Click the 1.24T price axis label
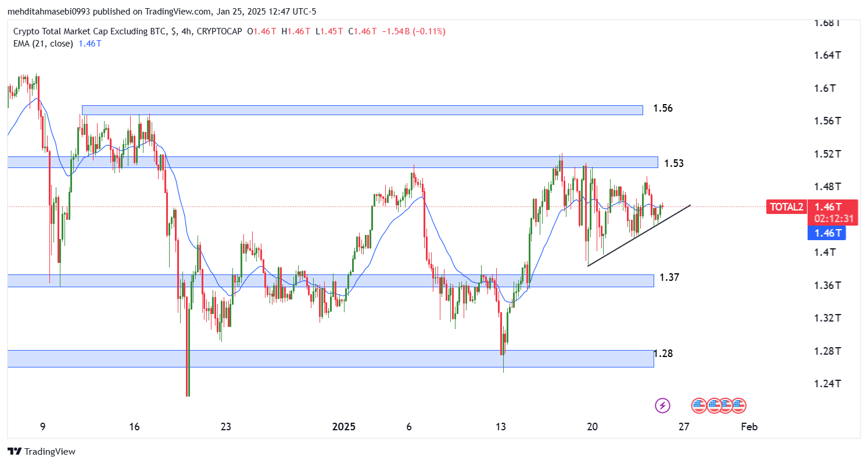Image resolution: width=868 pixels, height=464 pixels. click(827, 384)
